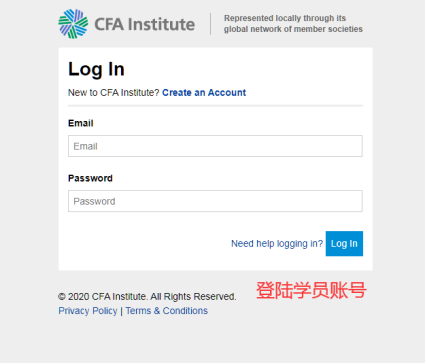This screenshot has width=426, height=364.
Task: Open the Privacy Policy link
Action: point(88,311)
